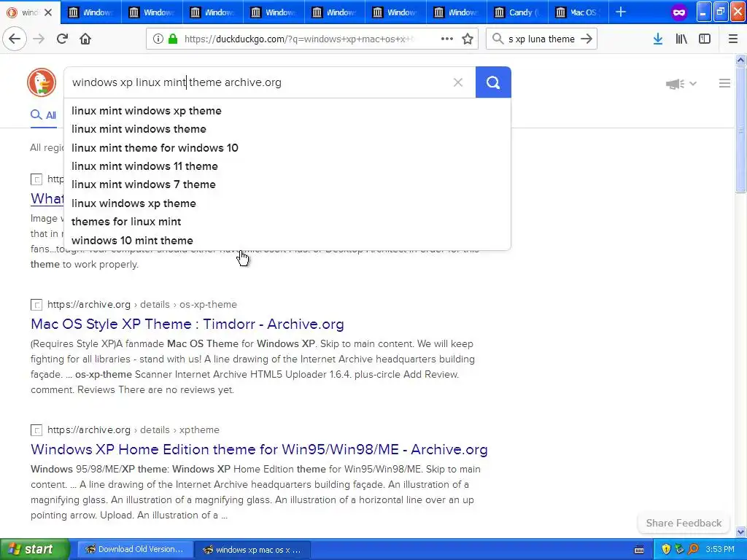Image resolution: width=747 pixels, height=560 pixels.
Task: Open site information icon in address bar
Action: click(158, 39)
